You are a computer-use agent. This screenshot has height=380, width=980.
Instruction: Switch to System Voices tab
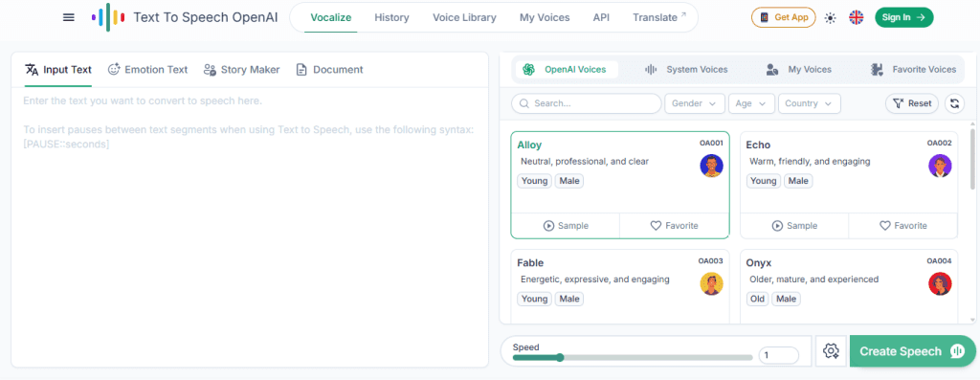pos(686,69)
